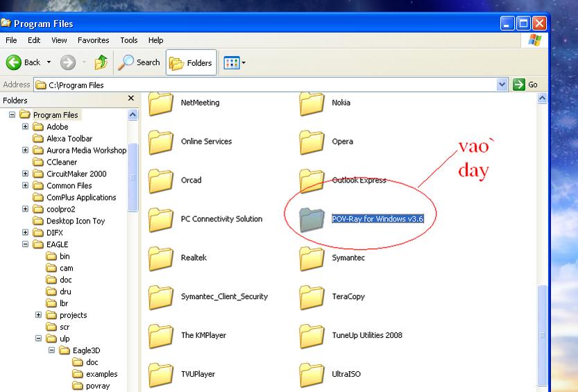Click the green Go button
The image size is (578, 392).
[525, 85]
